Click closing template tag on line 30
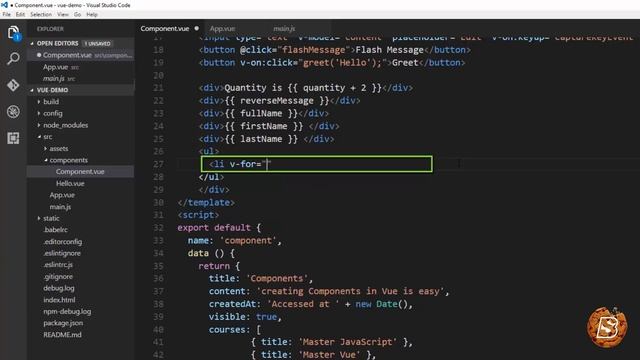 [x=206, y=202]
